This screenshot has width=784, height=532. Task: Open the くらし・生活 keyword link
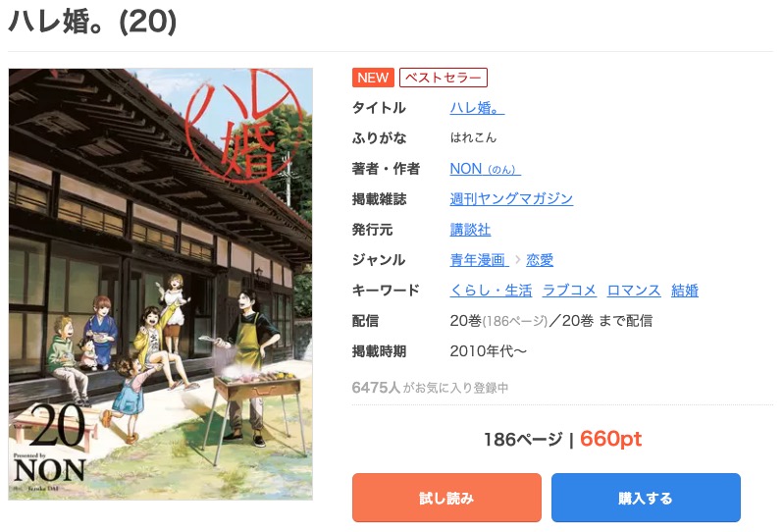tap(491, 291)
